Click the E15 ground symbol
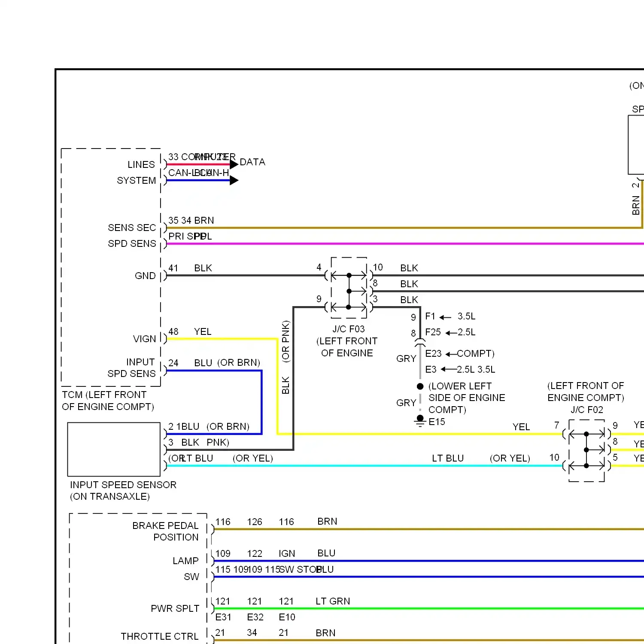The height and width of the screenshot is (644, 644). (x=420, y=421)
